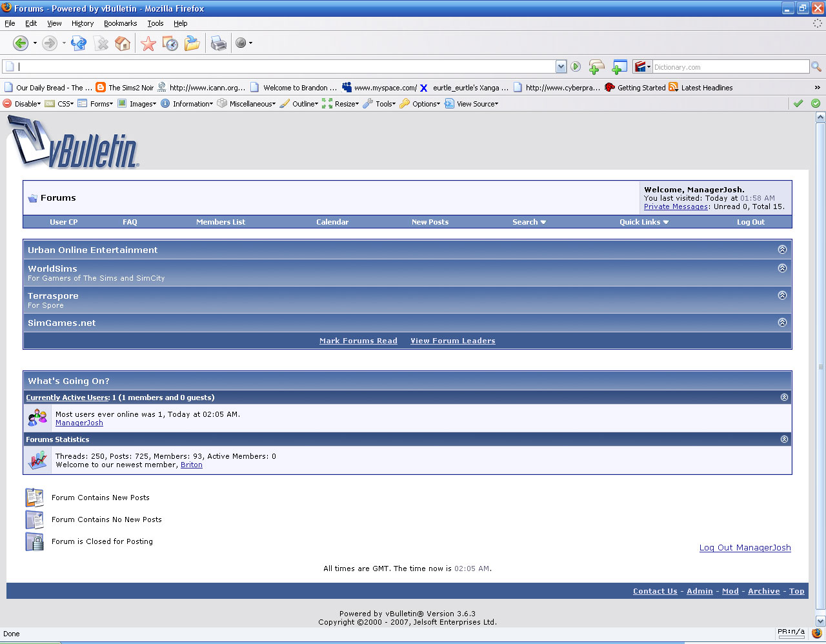The height and width of the screenshot is (644, 826).
Task: Click the vBulletin logo
Action: 73,141
